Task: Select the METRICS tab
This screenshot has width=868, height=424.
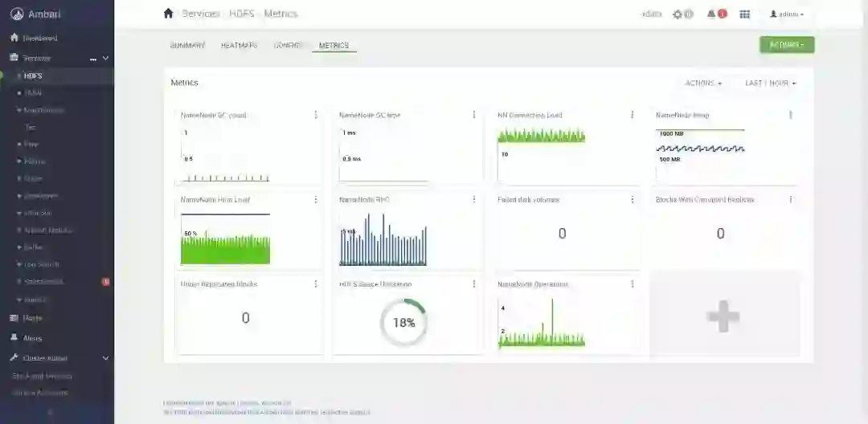Action: pyautogui.click(x=334, y=45)
